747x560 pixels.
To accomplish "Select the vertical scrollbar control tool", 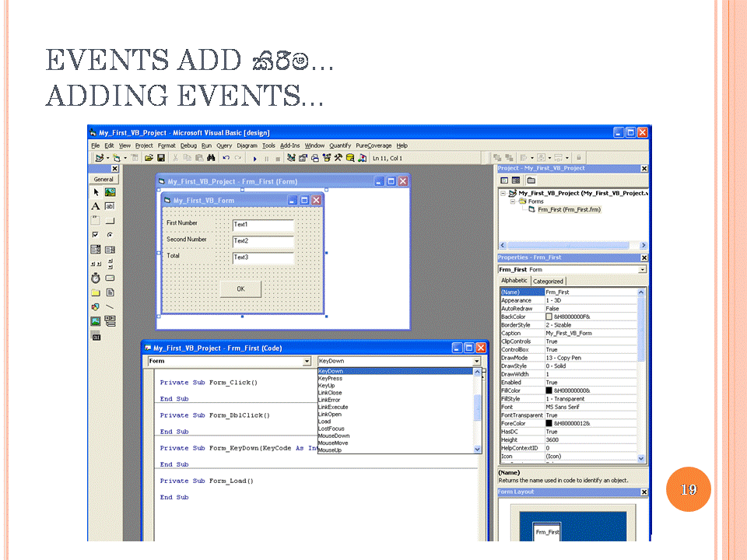I will coord(110,264).
